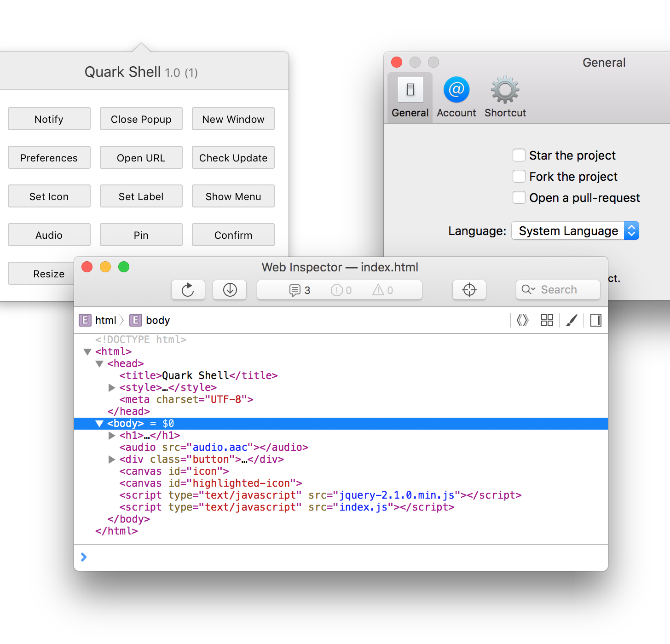The width and height of the screenshot is (670, 644).
Task: Click the Set Label button
Action: pos(141,196)
